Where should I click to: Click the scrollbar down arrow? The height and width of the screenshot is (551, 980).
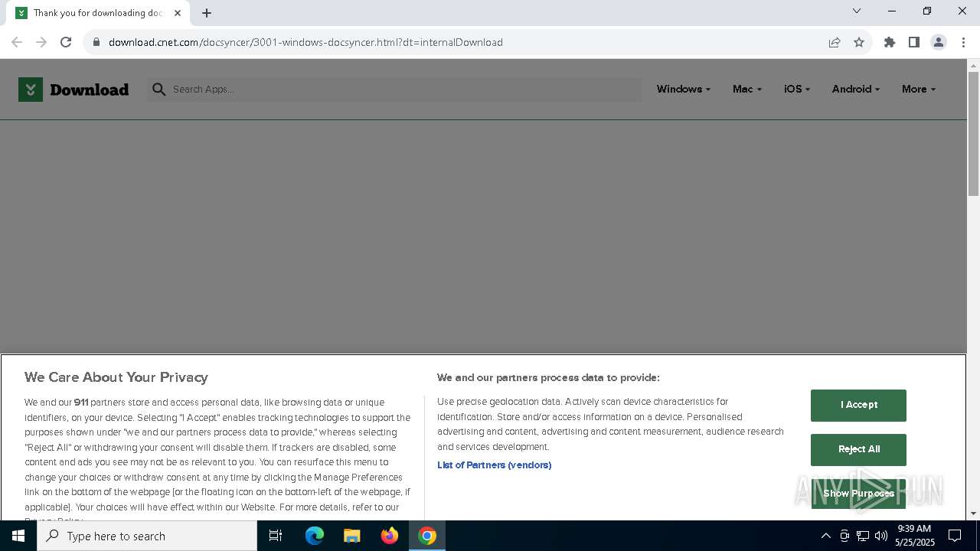[x=973, y=514]
